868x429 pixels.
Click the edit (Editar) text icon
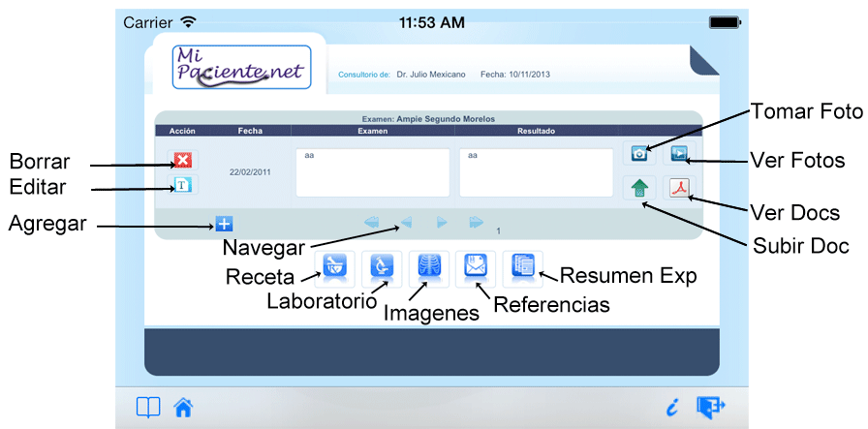[x=181, y=185]
